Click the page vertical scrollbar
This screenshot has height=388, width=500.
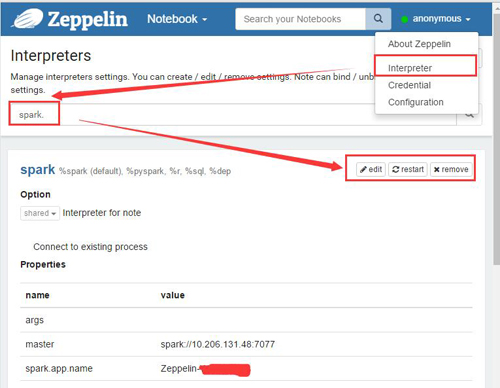click(x=496, y=140)
